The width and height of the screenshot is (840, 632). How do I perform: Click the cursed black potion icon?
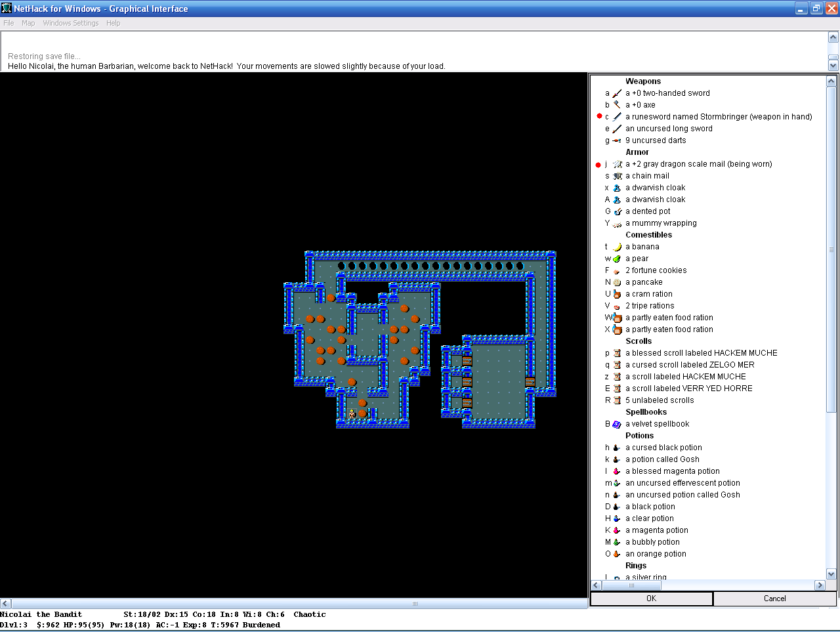pos(617,448)
